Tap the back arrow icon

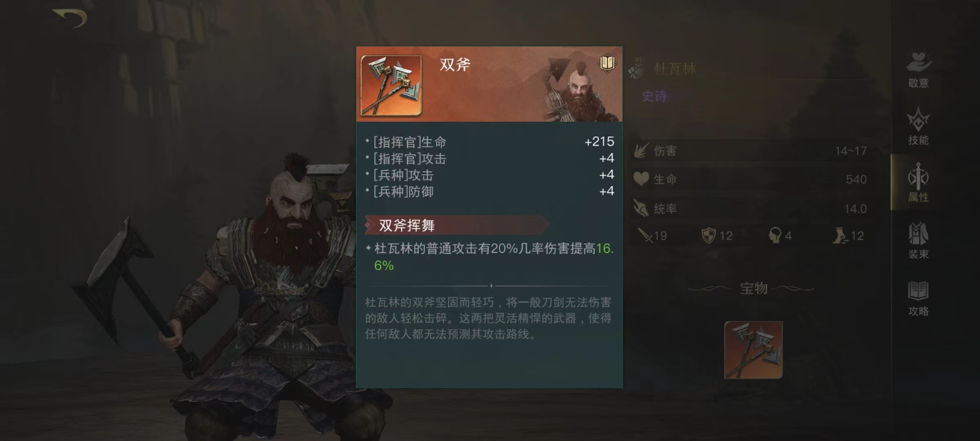click(x=70, y=19)
